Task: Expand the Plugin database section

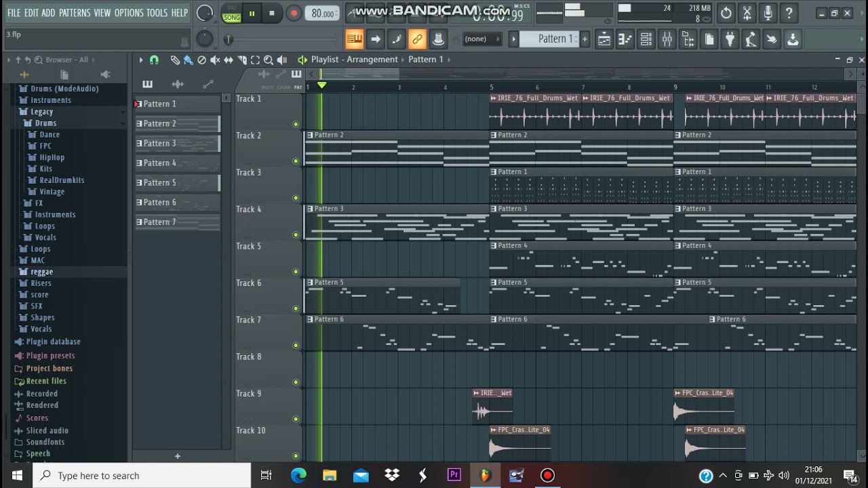Action: 53,342
